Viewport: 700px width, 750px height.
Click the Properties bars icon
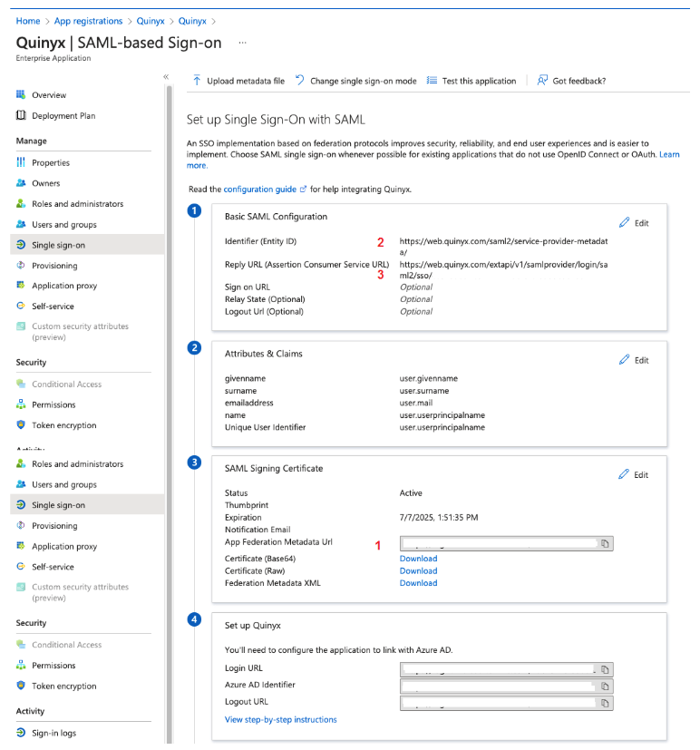[21, 162]
